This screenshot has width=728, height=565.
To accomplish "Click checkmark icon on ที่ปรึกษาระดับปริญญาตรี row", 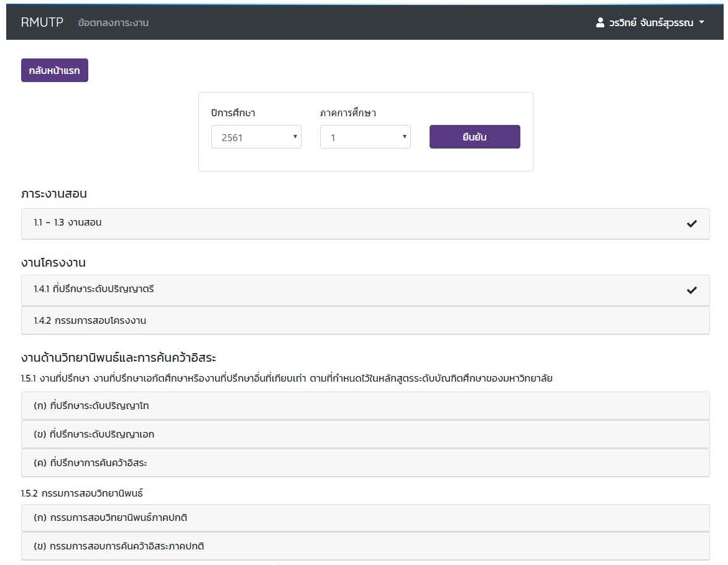I will point(691,290).
